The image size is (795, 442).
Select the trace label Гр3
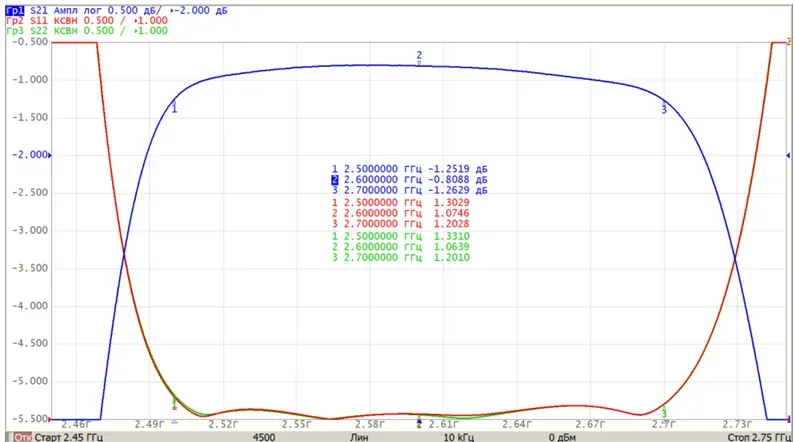pos(15,31)
